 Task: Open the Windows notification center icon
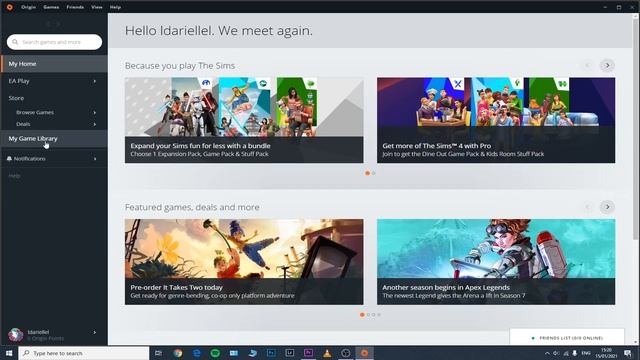pyautogui.click(x=627, y=353)
